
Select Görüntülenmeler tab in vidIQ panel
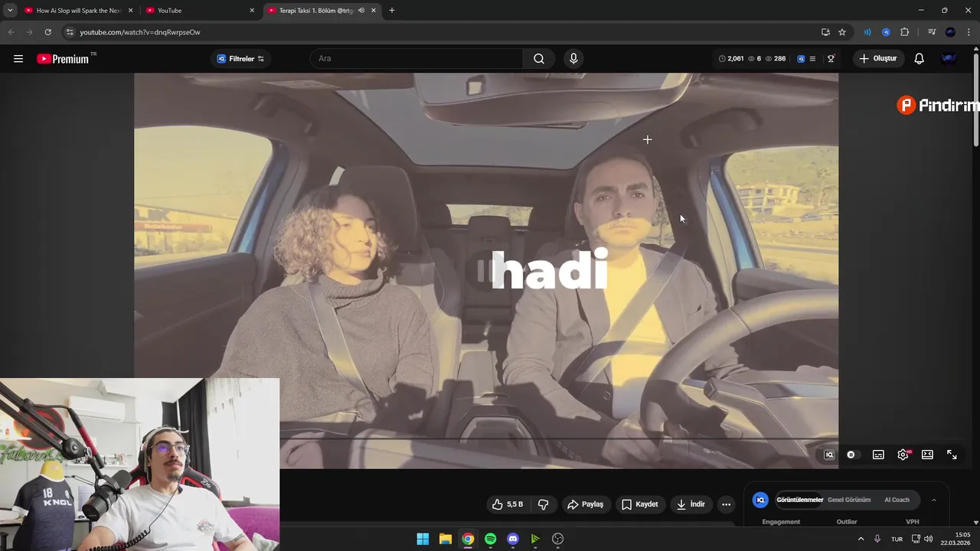[799, 500]
